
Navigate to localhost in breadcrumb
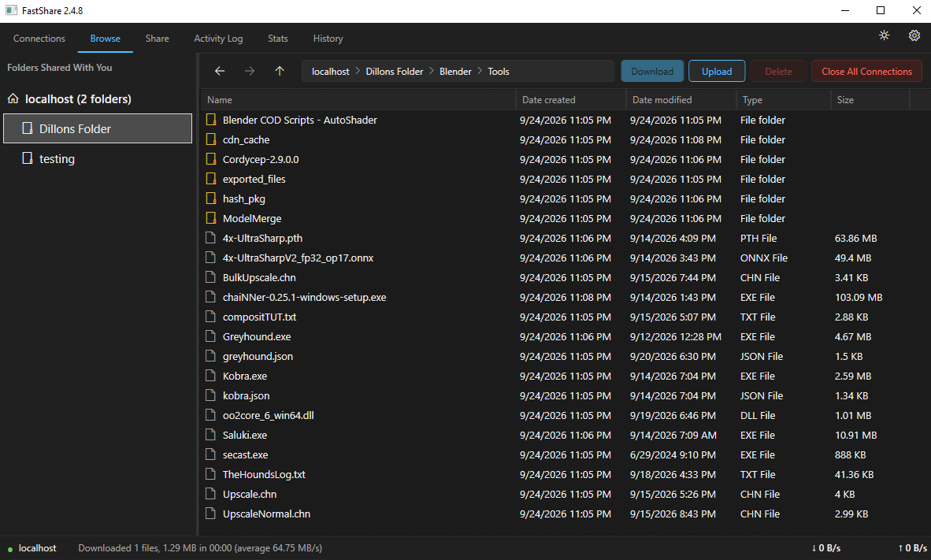pyautogui.click(x=331, y=71)
